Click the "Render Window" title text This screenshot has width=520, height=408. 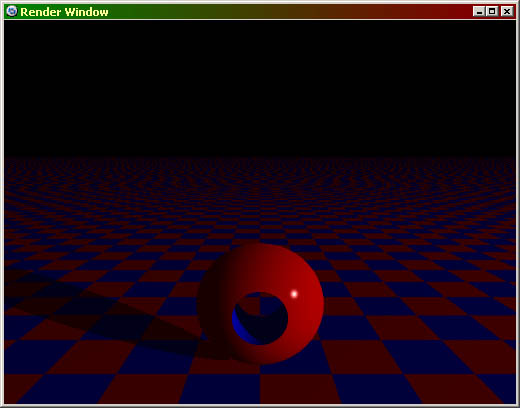pyautogui.click(x=64, y=12)
